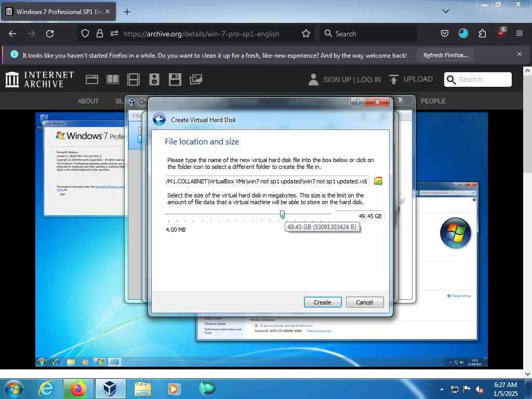532x399 pixels.
Task: Click the blue circular toolbar extension icon
Action: pos(463,34)
